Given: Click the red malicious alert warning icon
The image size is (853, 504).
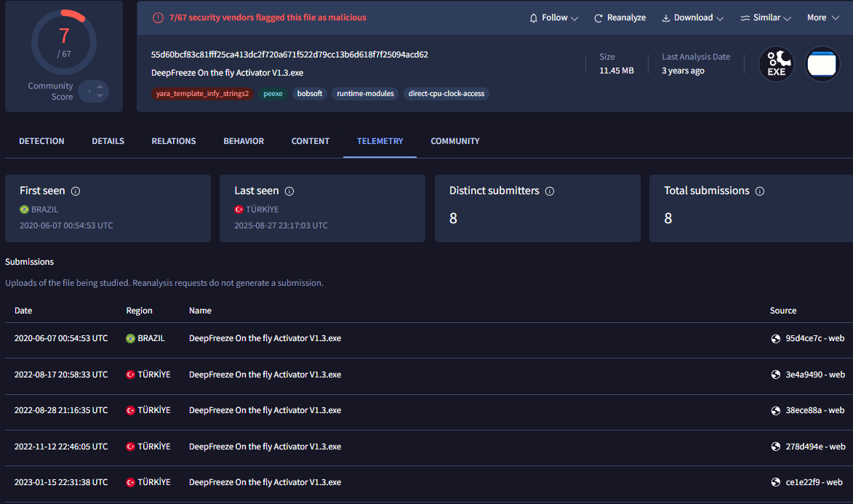Looking at the screenshot, I should click(x=158, y=17).
